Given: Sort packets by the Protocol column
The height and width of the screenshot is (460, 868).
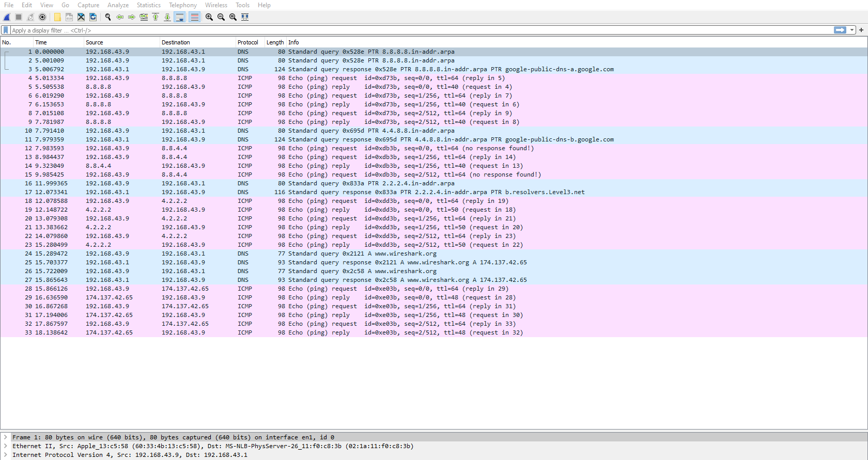Looking at the screenshot, I should pyautogui.click(x=250, y=42).
